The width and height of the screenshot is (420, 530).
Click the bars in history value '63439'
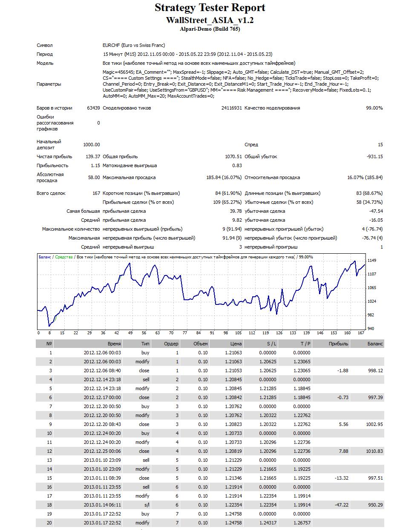point(93,108)
